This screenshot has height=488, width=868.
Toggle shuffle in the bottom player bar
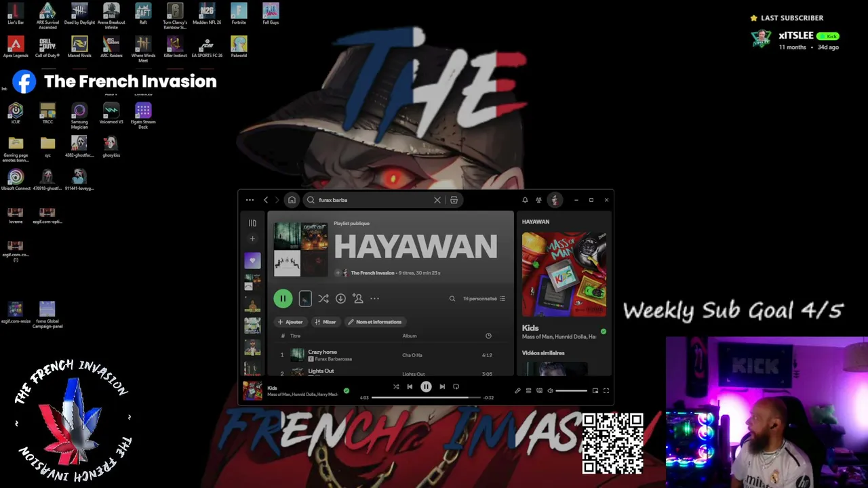pyautogui.click(x=396, y=387)
